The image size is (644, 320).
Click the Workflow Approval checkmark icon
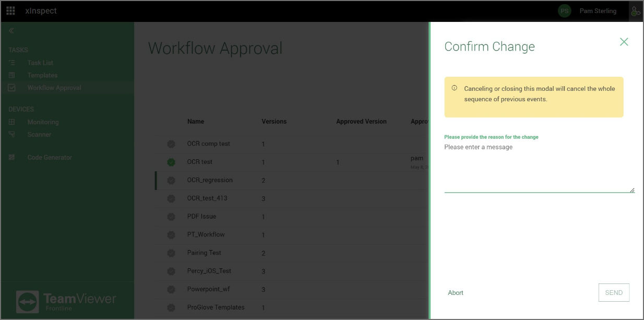[12, 88]
